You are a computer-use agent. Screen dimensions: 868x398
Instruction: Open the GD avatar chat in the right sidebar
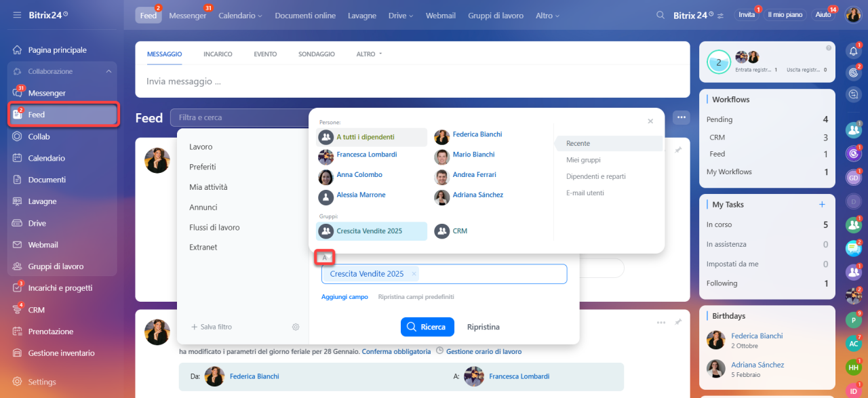click(854, 178)
